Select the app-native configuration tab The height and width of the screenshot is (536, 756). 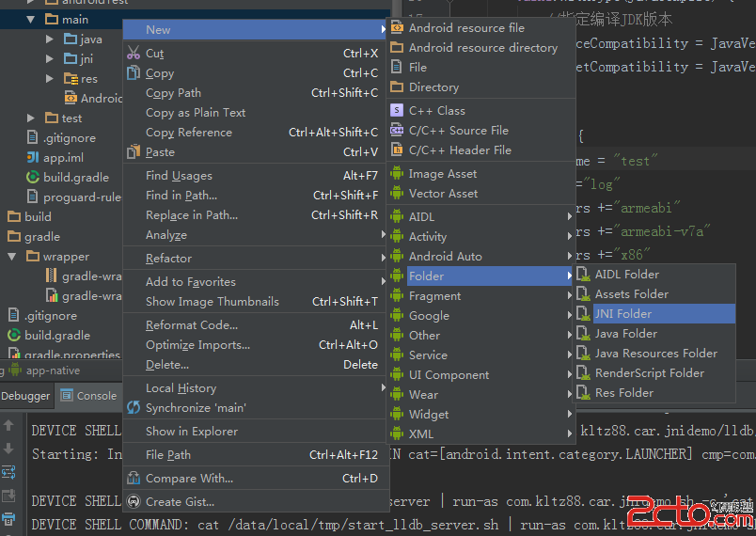[44, 370]
